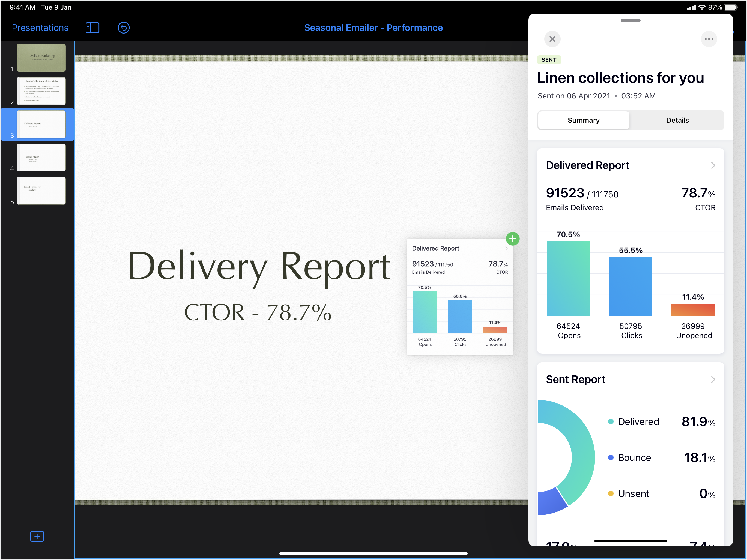
Task: Tap the undo circular arrow icon
Action: 124,28
